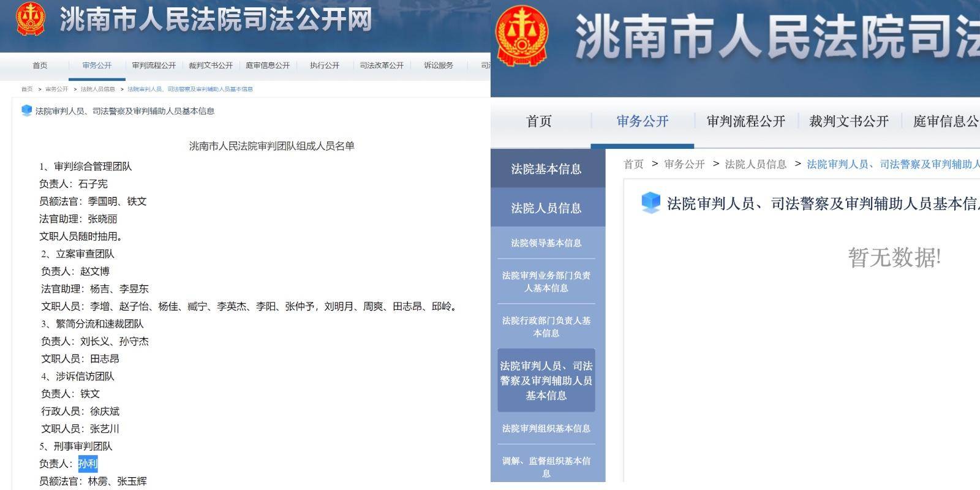Click 首页 breadcrumb on the team-list page

point(27,89)
